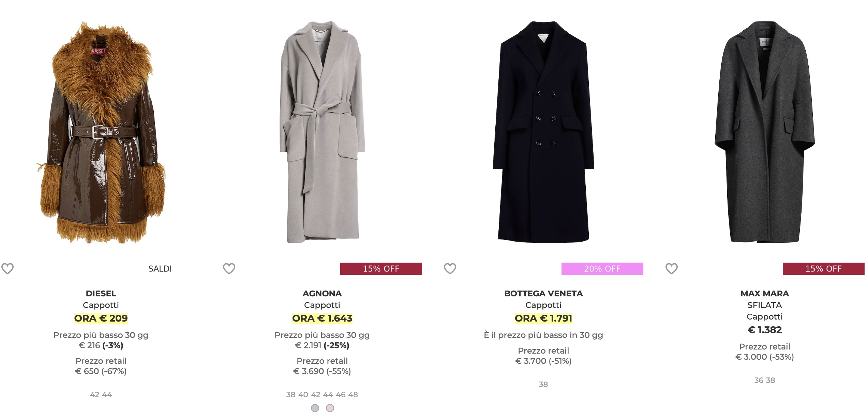Choose the pale pink Agnona color swatch
This screenshot has width=868, height=419.
click(x=330, y=408)
